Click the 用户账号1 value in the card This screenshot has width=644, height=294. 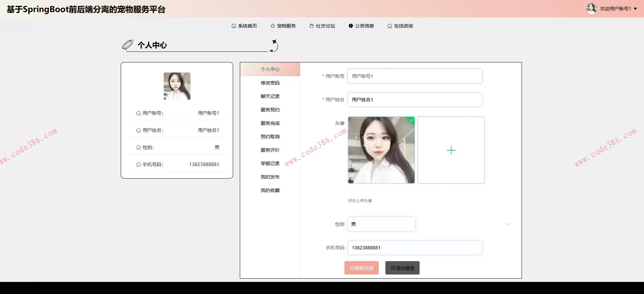208,113
